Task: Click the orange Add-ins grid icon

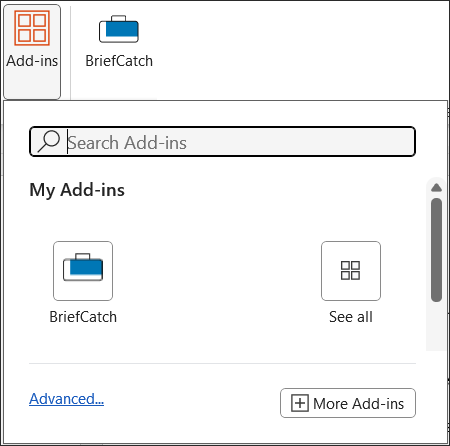Action: (32, 28)
